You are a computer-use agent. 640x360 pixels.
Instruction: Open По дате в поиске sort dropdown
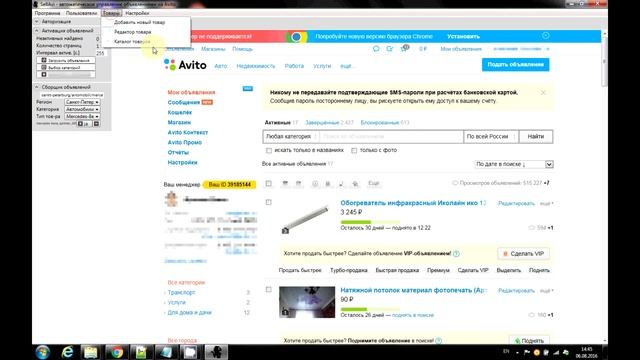tap(514, 164)
